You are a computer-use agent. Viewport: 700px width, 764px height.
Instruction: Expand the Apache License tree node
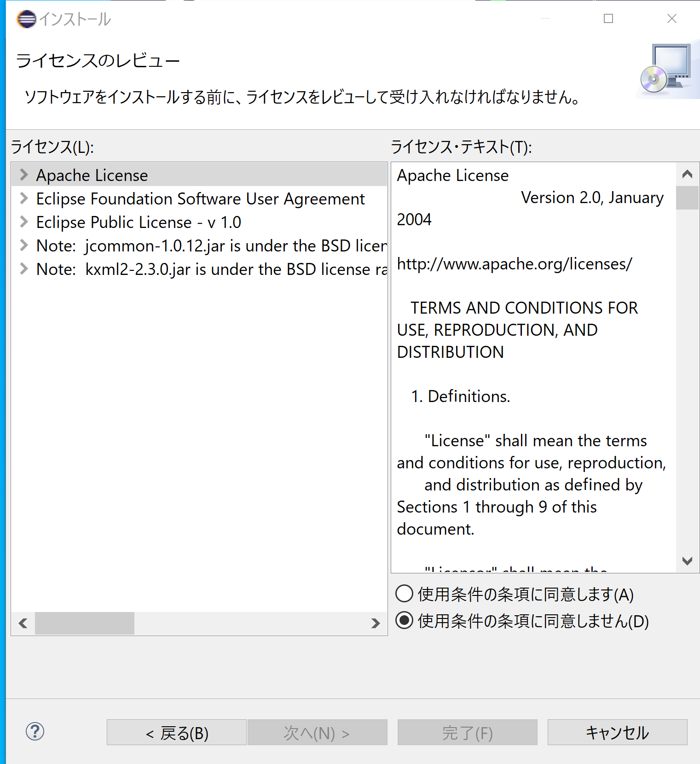click(x=24, y=175)
